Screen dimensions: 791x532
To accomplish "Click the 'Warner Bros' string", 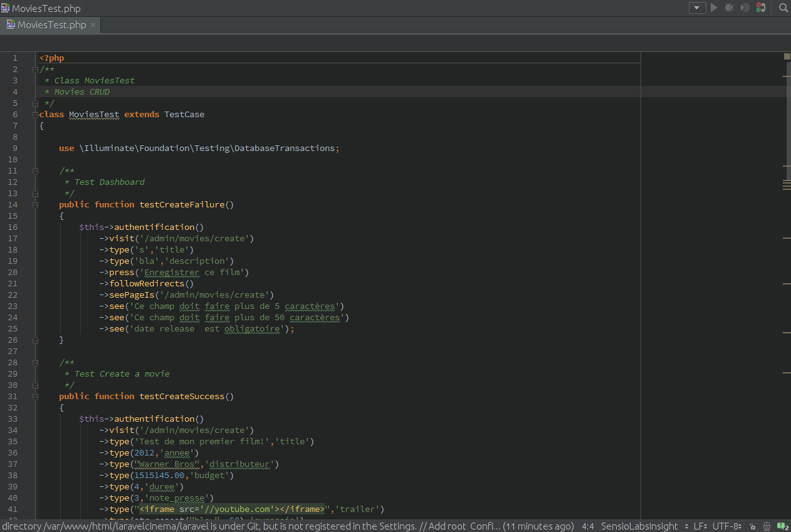I will [x=167, y=464].
